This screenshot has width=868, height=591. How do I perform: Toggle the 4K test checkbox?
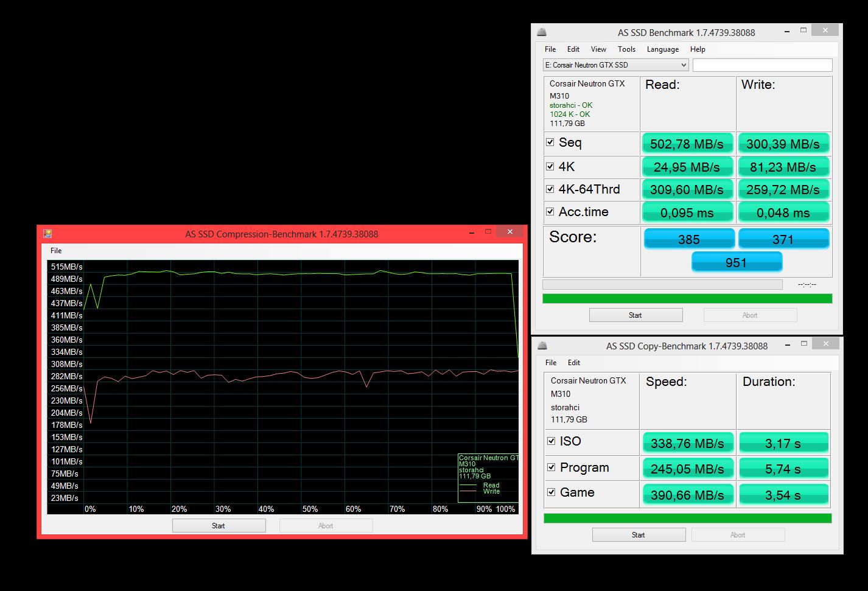(550, 166)
